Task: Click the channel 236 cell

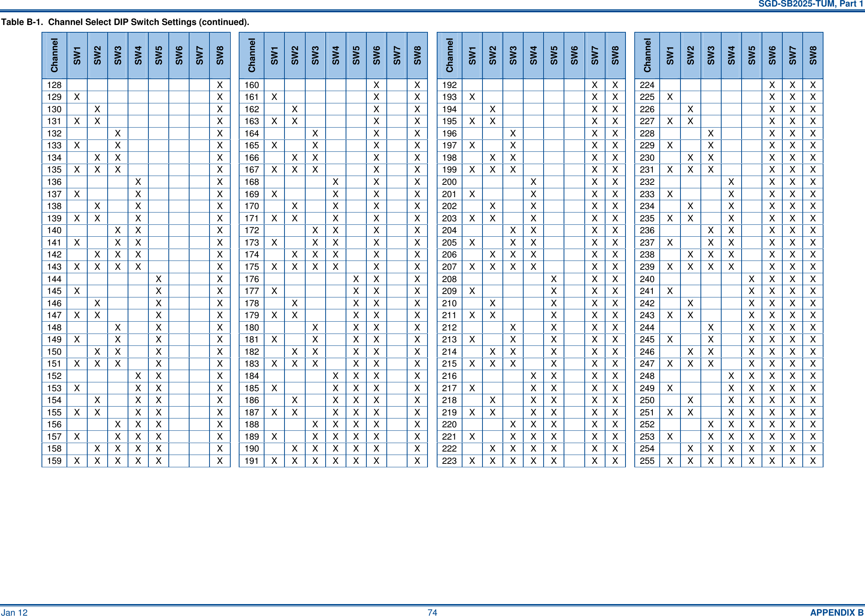Action: tap(647, 230)
